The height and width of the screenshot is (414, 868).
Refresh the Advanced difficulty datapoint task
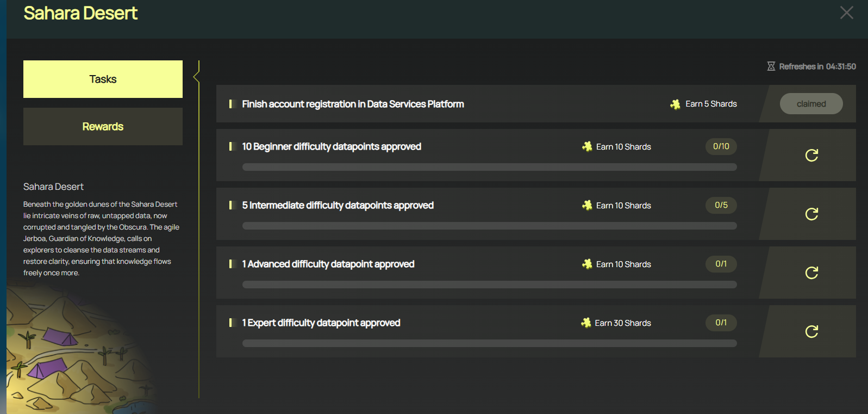pyautogui.click(x=811, y=273)
